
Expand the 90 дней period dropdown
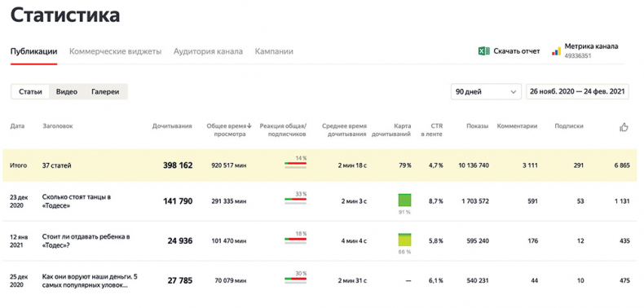click(x=486, y=91)
